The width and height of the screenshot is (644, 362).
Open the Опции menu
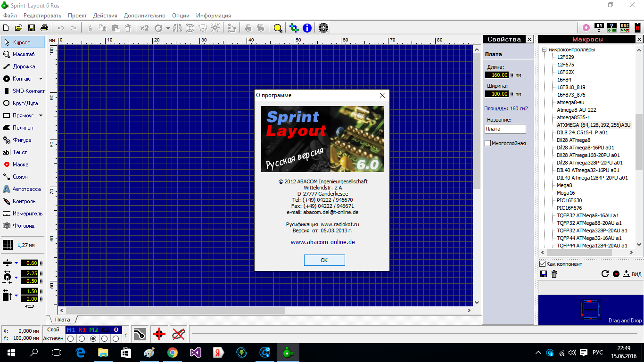[181, 16]
